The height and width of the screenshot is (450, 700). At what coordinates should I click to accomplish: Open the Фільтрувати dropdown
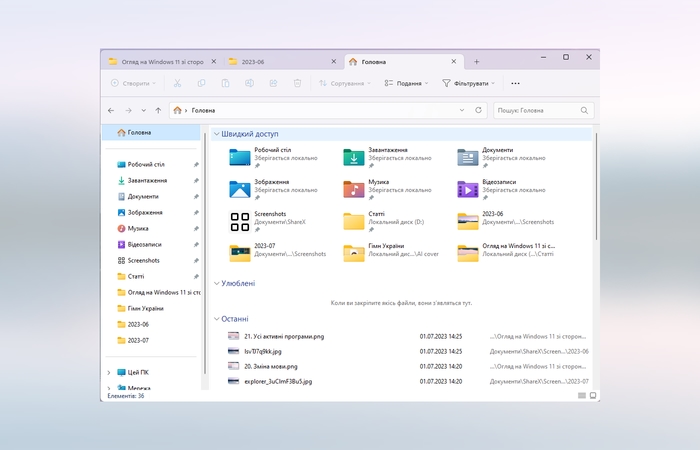pyautogui.click(x=468, y=83)
